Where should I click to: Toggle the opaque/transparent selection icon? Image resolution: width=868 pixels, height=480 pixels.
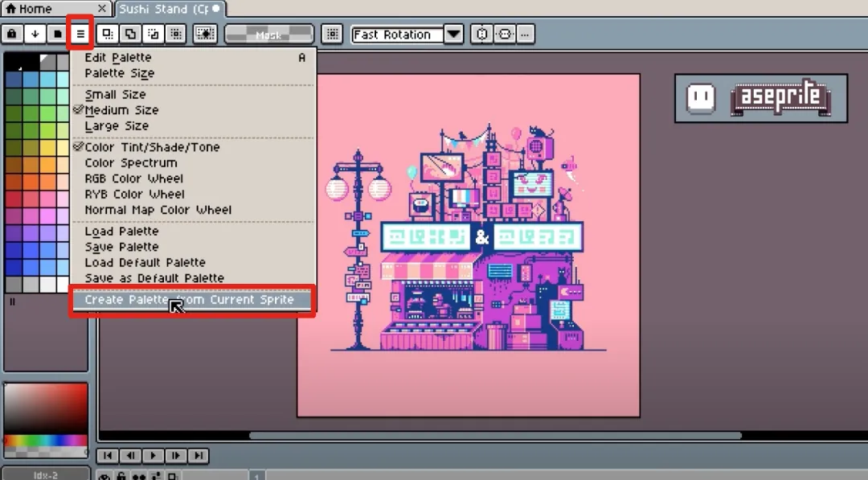click(x=205, y=35)
